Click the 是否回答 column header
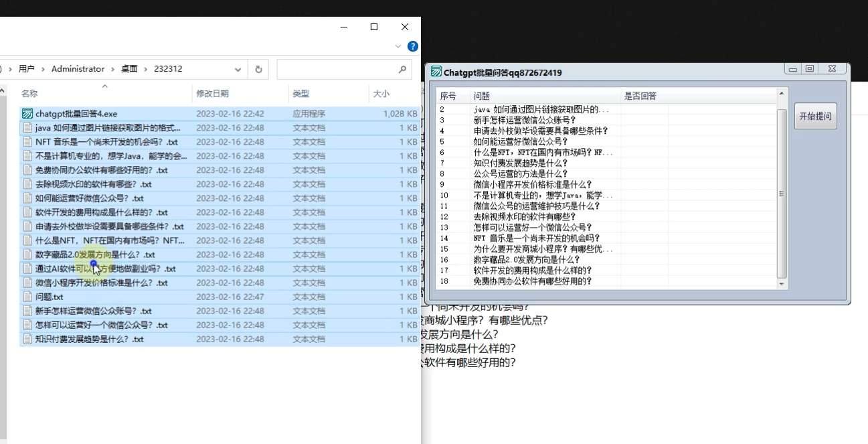Viewport: 868px width, 444px height. pyautogui.click(x=640, y=96)
